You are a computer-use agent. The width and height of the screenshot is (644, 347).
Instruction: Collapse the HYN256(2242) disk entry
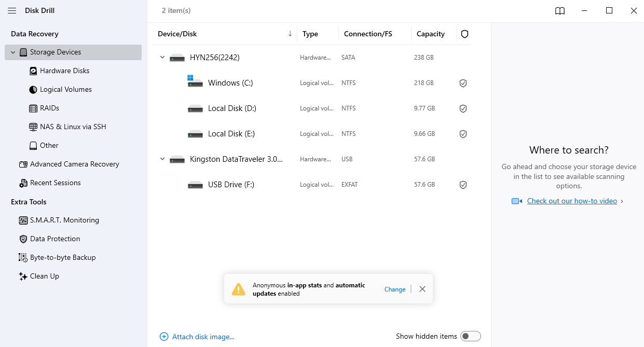(x=162, y=58)
